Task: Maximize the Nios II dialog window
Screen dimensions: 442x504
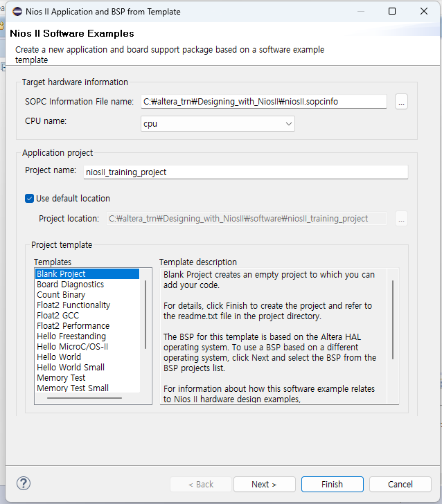Action: 392,11
